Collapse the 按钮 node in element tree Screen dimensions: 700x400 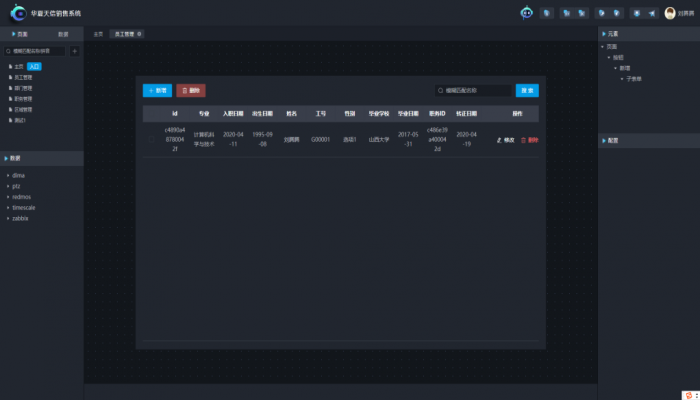pyautogui.click(x=608, y=57)
